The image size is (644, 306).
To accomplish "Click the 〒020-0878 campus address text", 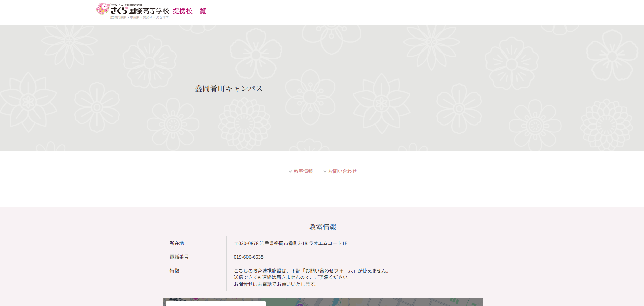I will point(290,243).
